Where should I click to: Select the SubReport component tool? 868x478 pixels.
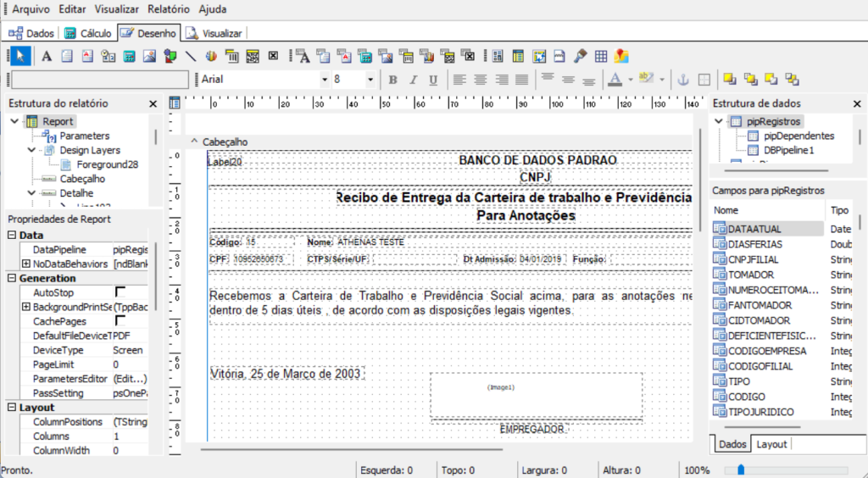coord(518,56)
